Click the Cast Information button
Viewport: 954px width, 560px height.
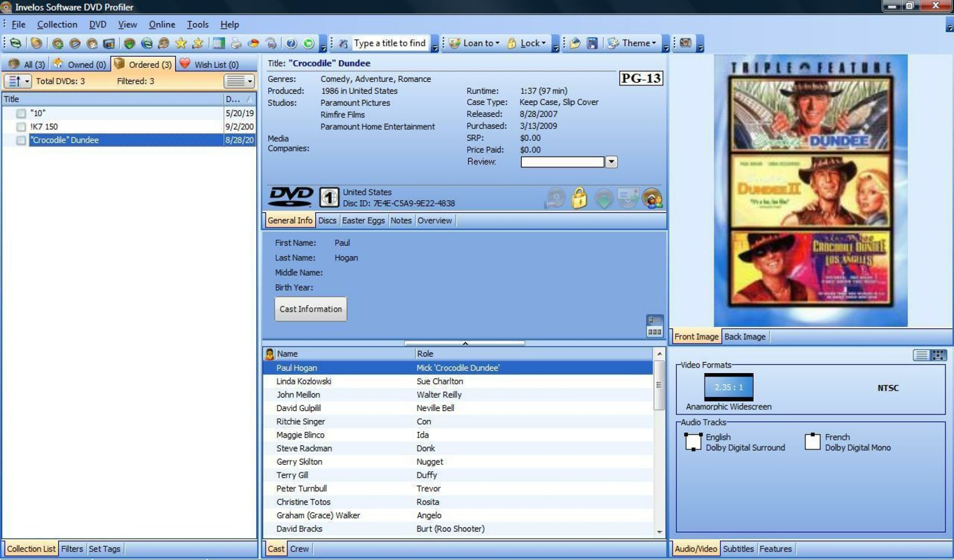(311, 309)
